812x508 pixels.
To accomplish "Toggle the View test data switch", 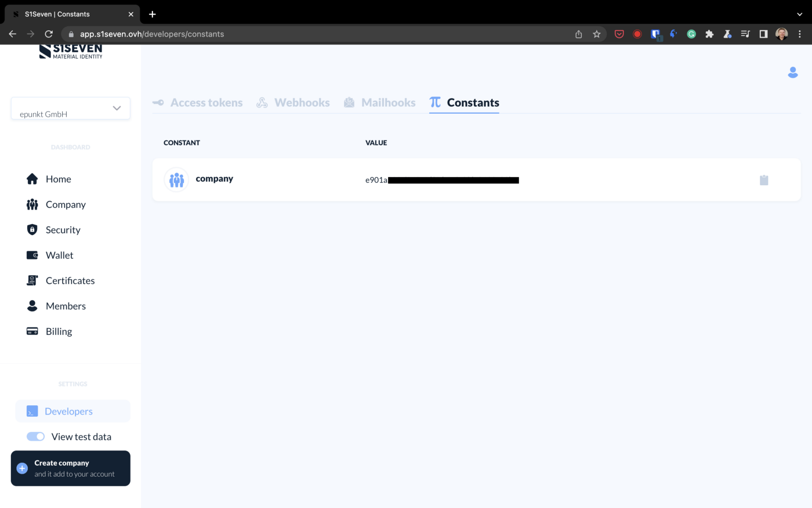I will pyautogui.click(x=36, y=437).
